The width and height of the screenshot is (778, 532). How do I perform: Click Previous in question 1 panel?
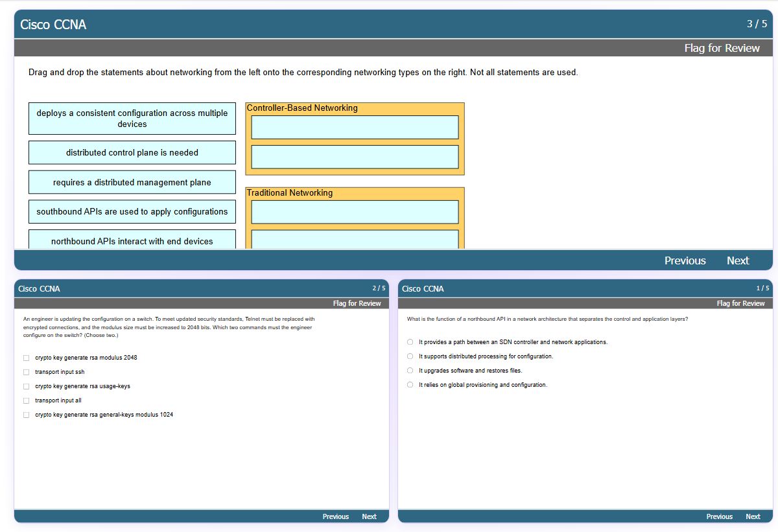pyautogui.click(x=719, y=516)
